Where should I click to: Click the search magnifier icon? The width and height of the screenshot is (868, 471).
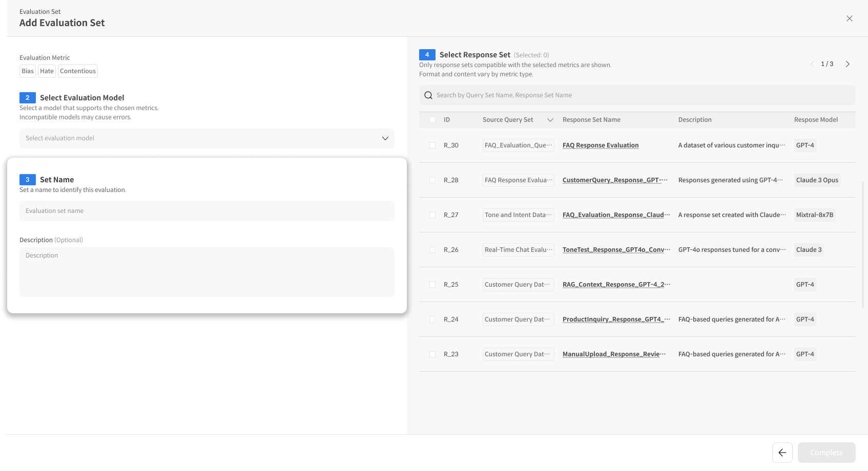click(428, 95)
